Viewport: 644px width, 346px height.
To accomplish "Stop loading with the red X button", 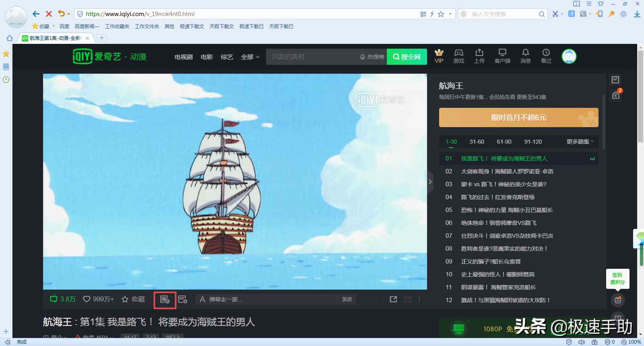I will (x=49, y=14).
